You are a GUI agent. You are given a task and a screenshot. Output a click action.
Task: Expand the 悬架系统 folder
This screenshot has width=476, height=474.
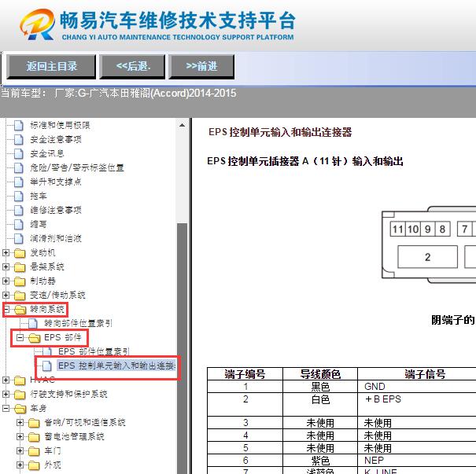click(x=6, y=266)
